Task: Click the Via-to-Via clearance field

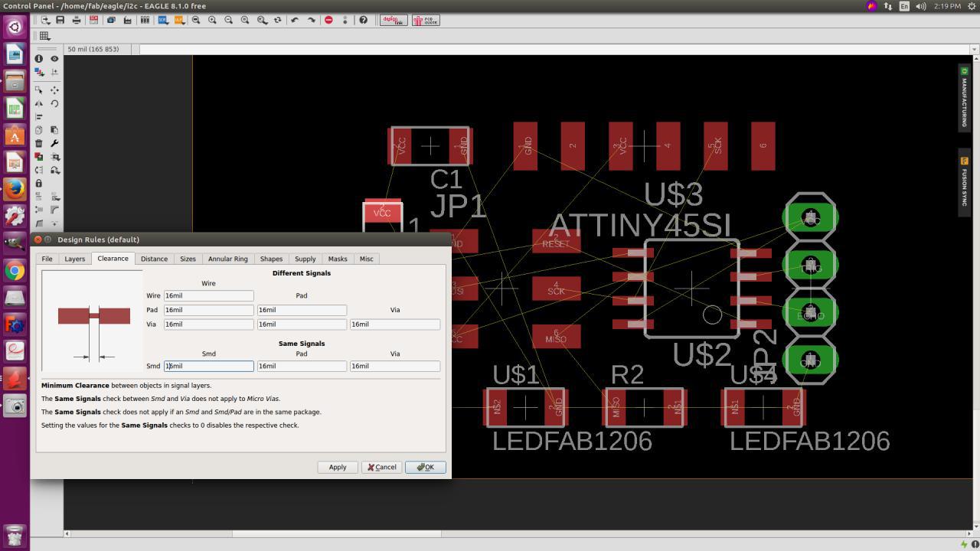Action: click(395, 324)
